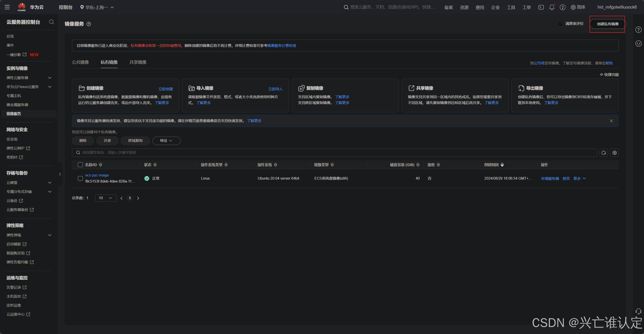Sort by 状态 column
This screenshot has width=644, height=334.
click(x=155, y=165)
